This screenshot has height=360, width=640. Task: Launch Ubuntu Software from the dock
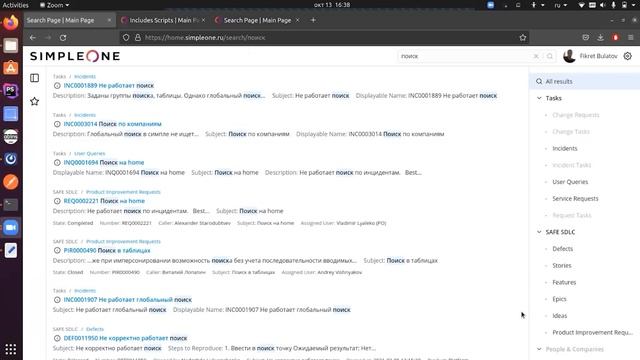(11, 68)
